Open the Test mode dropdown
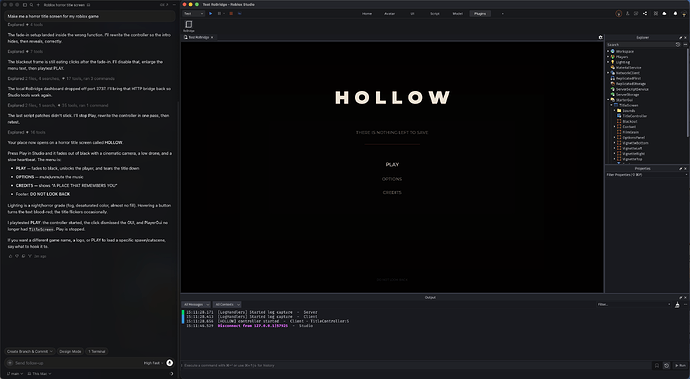The image size is (690, 379). point(194,14)
